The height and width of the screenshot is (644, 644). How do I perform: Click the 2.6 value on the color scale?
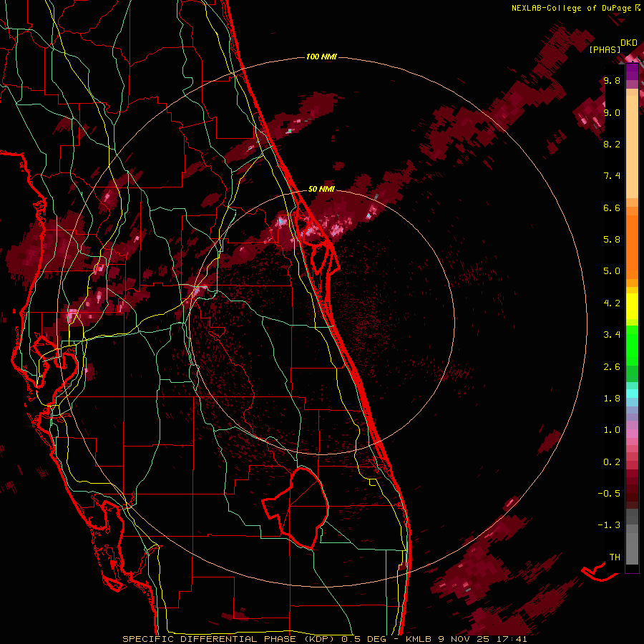click(612, 367)
